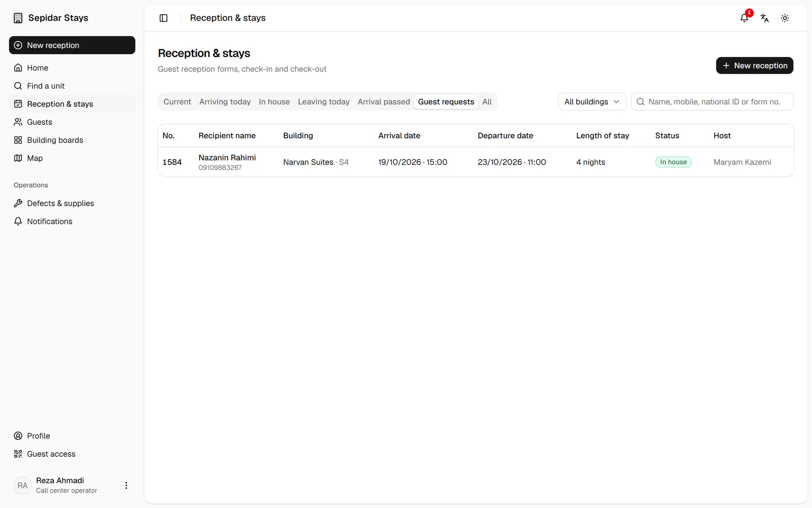
Task: Click New reception in the sidebar
Action: tap(72, 45)
